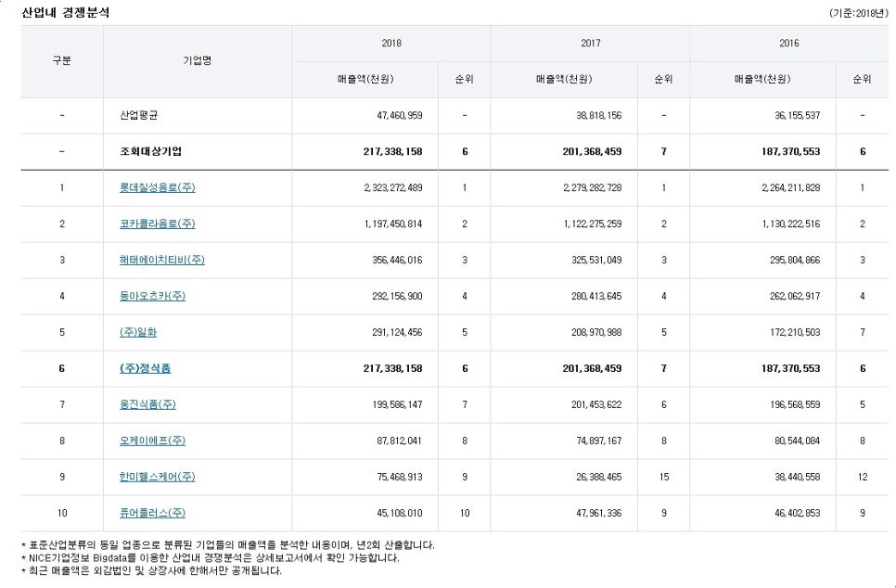Select 2018 sales value 87,812,041
Screen dimensions: 896x588
(400, 441)
